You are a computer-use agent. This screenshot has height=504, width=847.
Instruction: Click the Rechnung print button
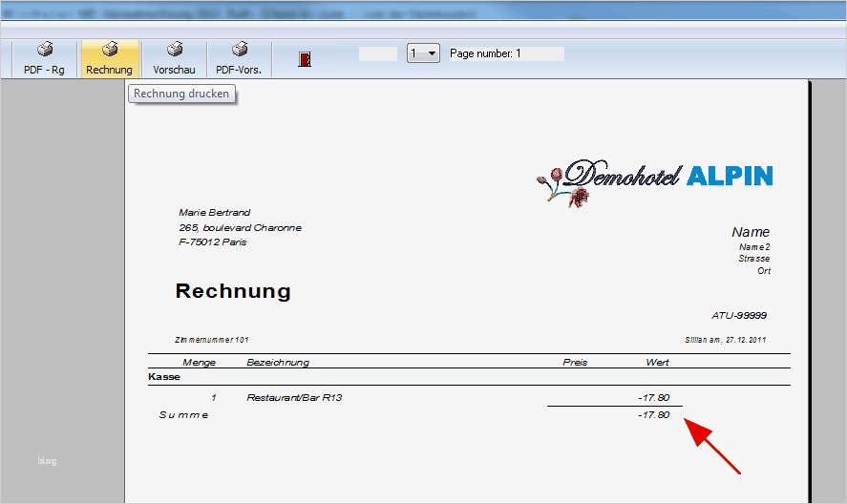click(109, 59)
